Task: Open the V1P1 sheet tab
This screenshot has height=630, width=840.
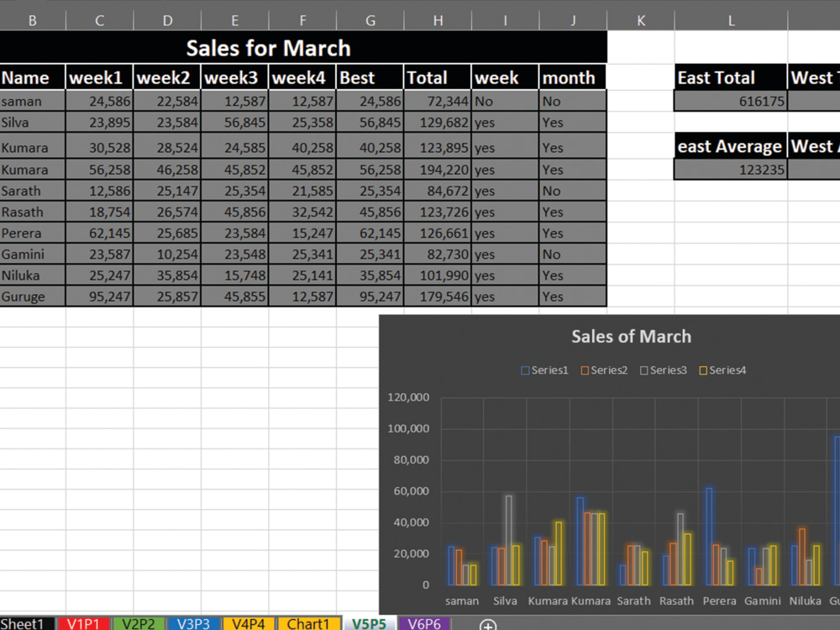Action: point(83,623)
